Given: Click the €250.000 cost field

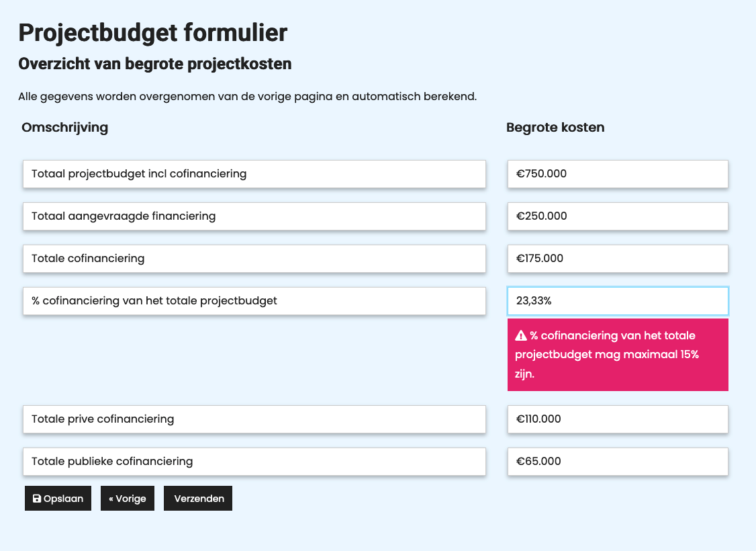Looking at the screenshot, I should click(x=617, y=216).
